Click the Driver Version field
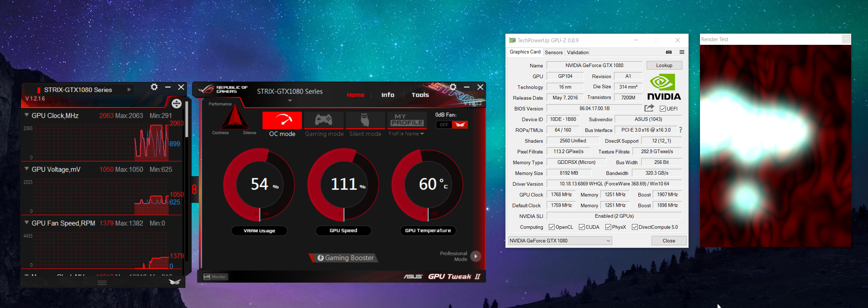Screen dimensions: 868x308 (x=614, y=184)
